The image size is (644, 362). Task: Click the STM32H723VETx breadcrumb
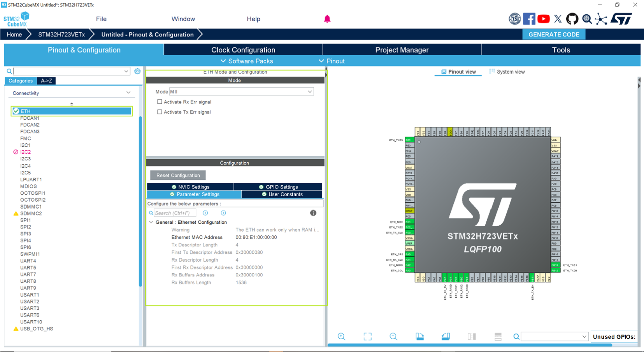(x=61, y=34)
